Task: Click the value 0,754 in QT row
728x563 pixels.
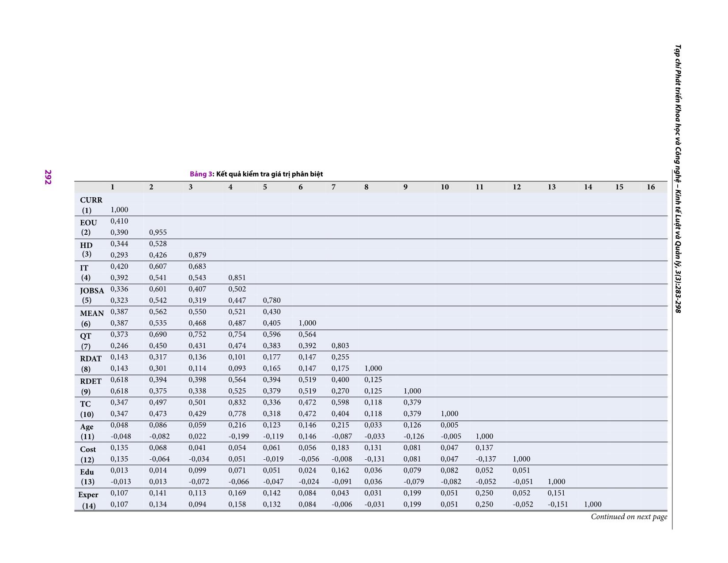Action: (x=237, y=334)
